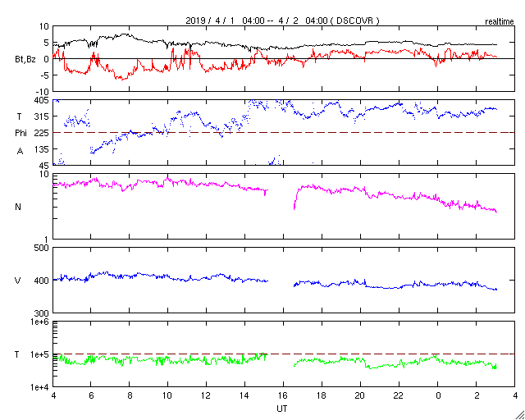Screen dimensions: 525x420
Task: Click the window resize grip icon
Action: (x=520, y=415)
